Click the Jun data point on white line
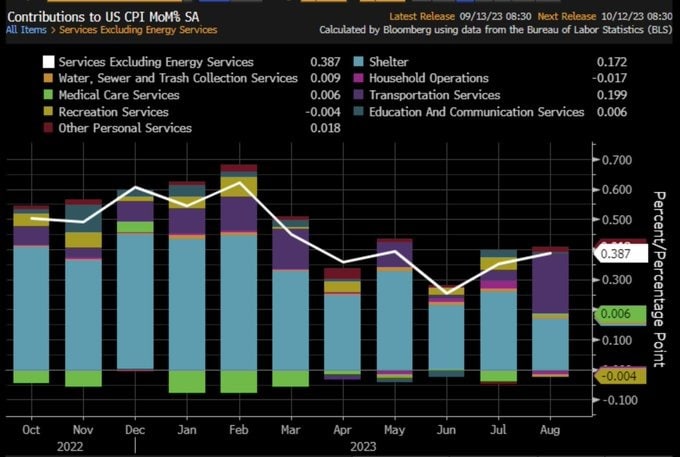 point(446,293)
